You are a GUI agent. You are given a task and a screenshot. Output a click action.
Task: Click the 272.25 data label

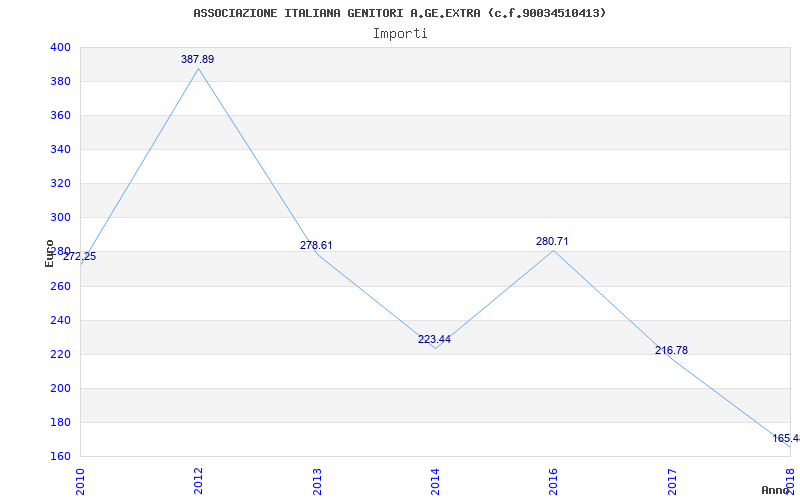tap(80, 257)
